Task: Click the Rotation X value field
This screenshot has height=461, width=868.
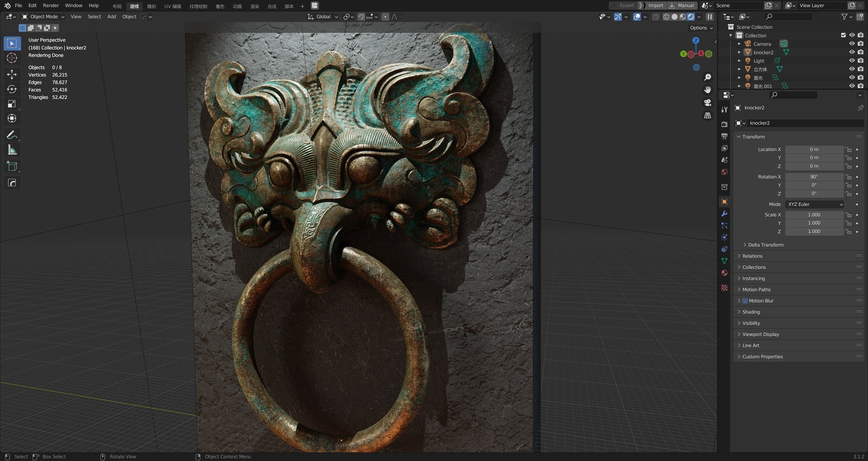Action: [x=814, y=177]
